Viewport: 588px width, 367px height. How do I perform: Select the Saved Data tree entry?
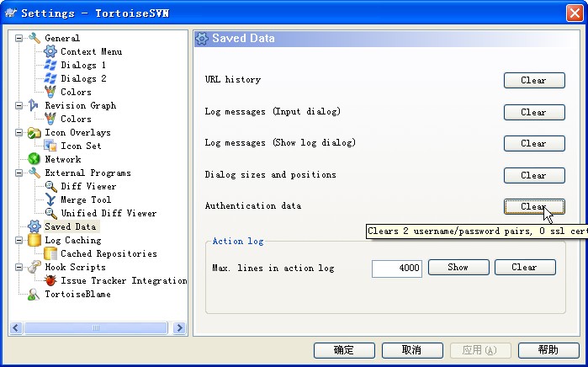pos(71,226)
